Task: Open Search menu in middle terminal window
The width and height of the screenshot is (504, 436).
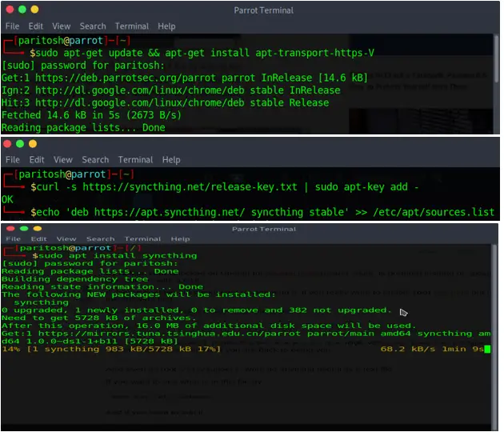Action: [x=95, y=159]
